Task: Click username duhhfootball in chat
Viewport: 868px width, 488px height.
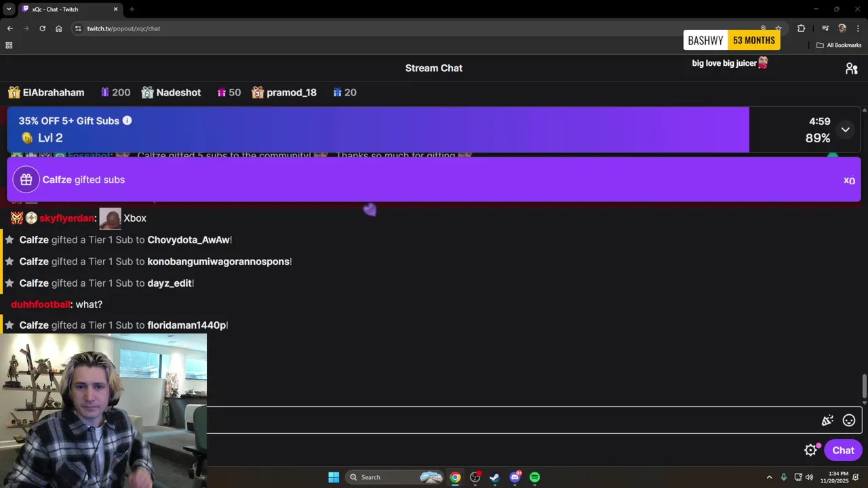Action: (41, 304)
